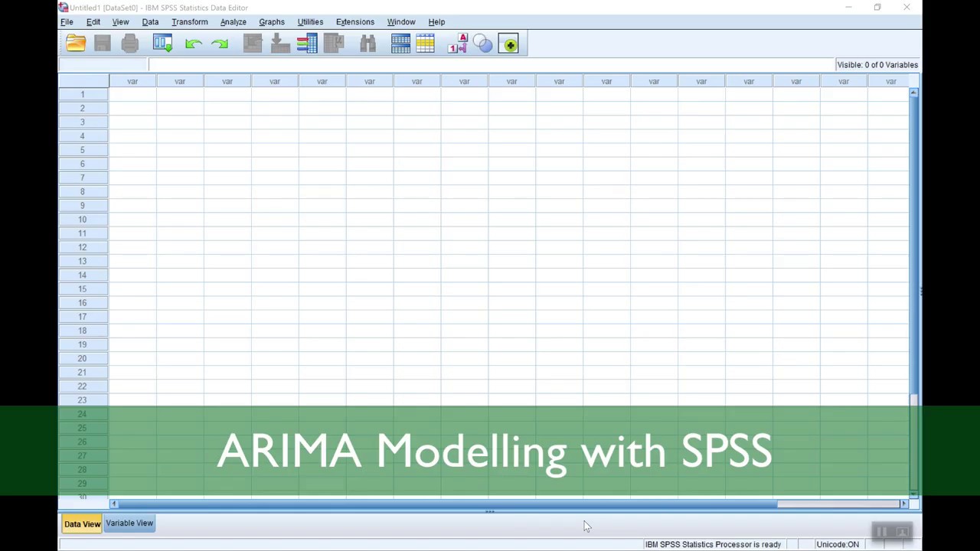Open the Utilities menu

(310, 21)
